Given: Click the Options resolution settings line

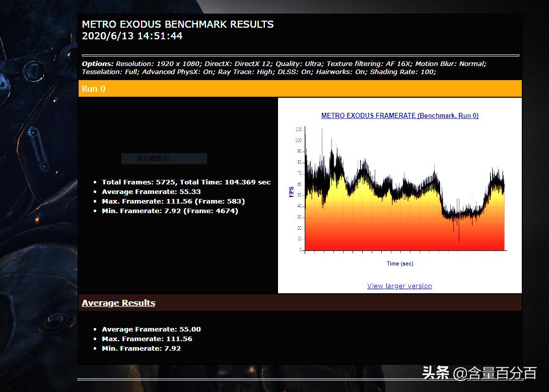Looking at the screenshot, I should pos(284,64).
